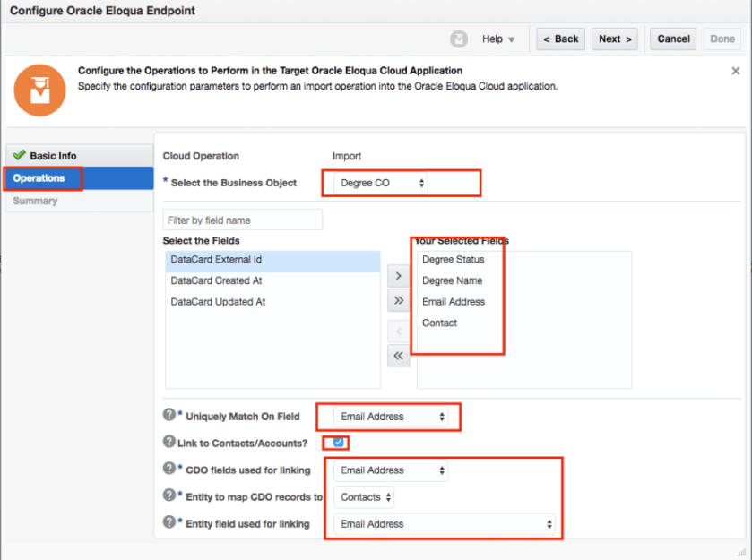Click the move all fields right double-arrow
This screenshot has height=560, width=752.
tap(398, 300)
